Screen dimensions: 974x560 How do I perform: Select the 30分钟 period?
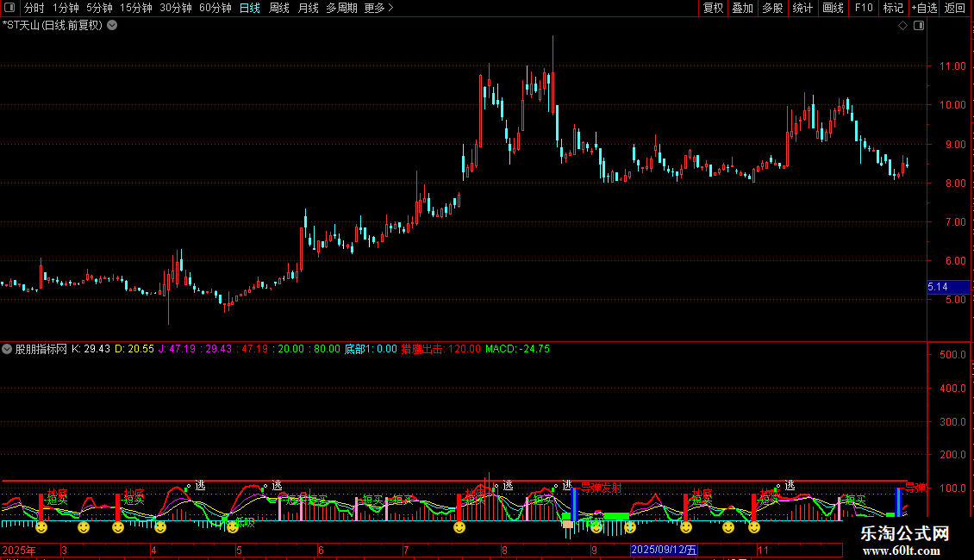point(176,8)
